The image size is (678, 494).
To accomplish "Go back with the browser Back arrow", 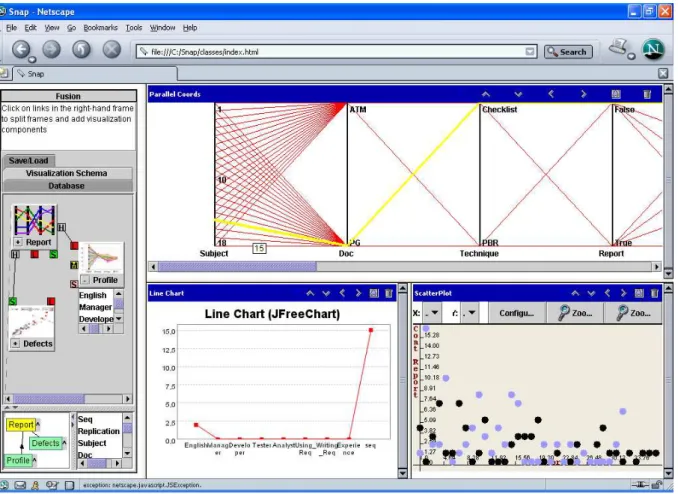I will pos(21,49).
